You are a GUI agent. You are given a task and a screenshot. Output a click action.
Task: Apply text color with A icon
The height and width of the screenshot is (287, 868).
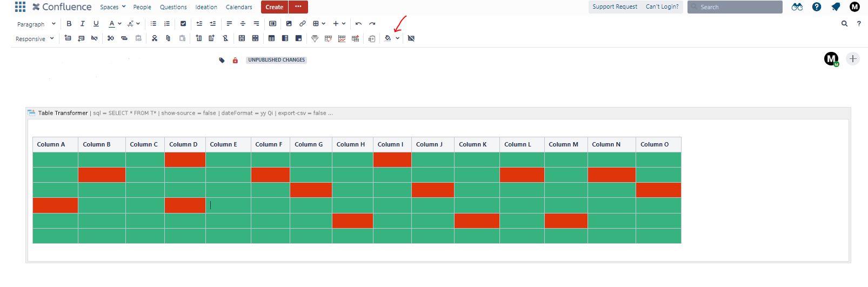coord(111,24)
